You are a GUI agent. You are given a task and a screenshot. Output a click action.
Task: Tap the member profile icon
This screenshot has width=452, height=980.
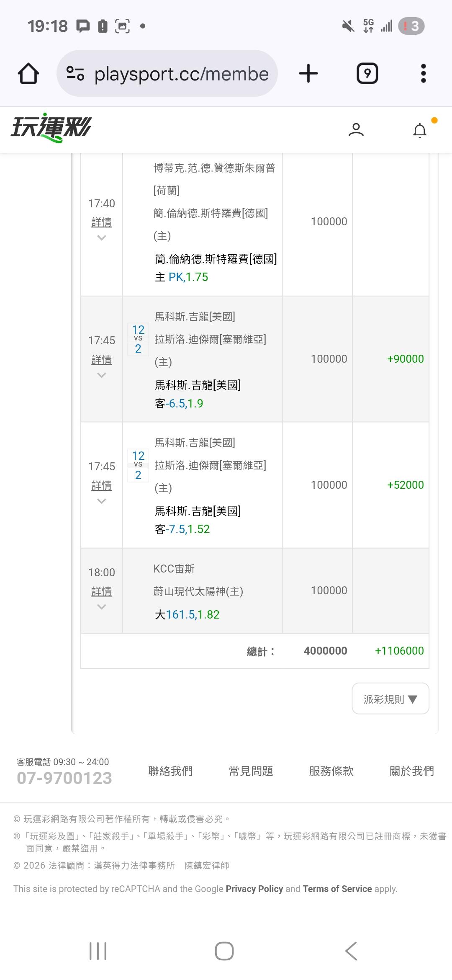[356, 130]
